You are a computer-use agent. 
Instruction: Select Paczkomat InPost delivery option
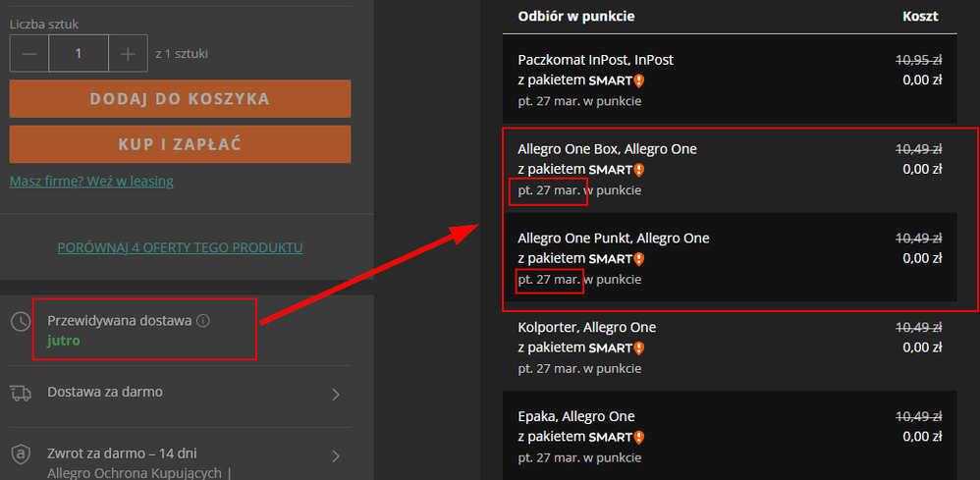(x=595, y=60)
